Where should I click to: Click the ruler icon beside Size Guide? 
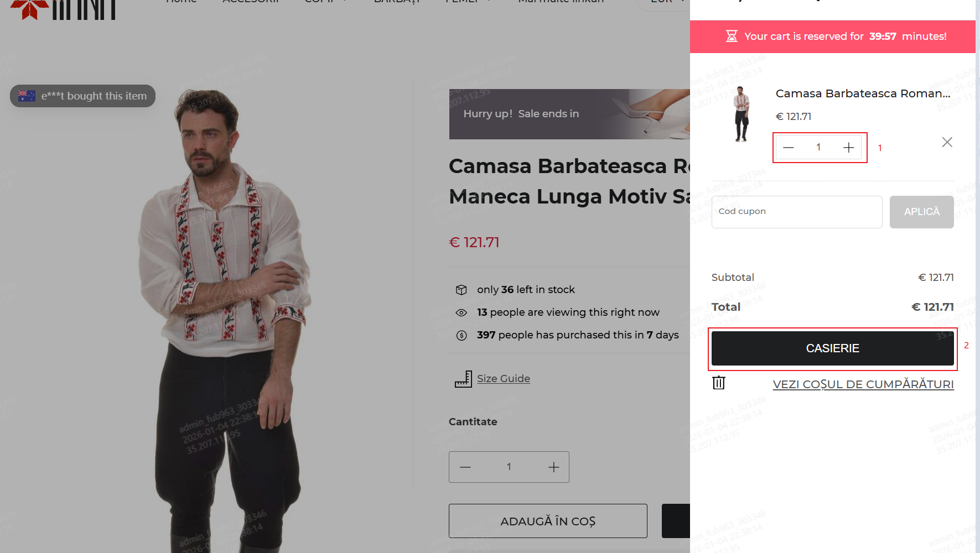463,379
